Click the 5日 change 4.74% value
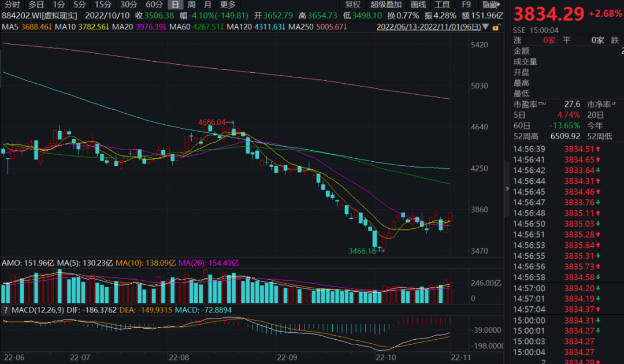The height and width of the screenshot is (364, 624). (569, 115)
